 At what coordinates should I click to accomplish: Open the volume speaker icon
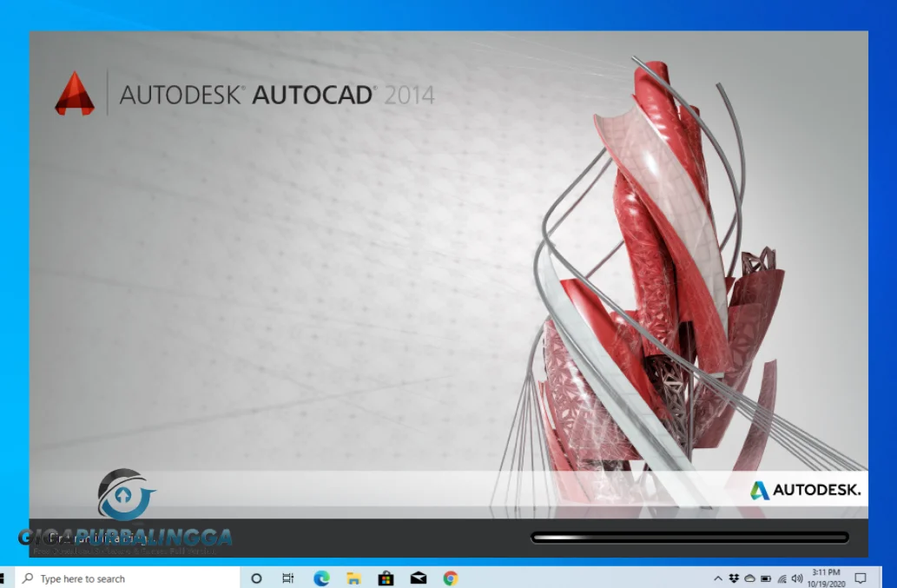(797, 578)
